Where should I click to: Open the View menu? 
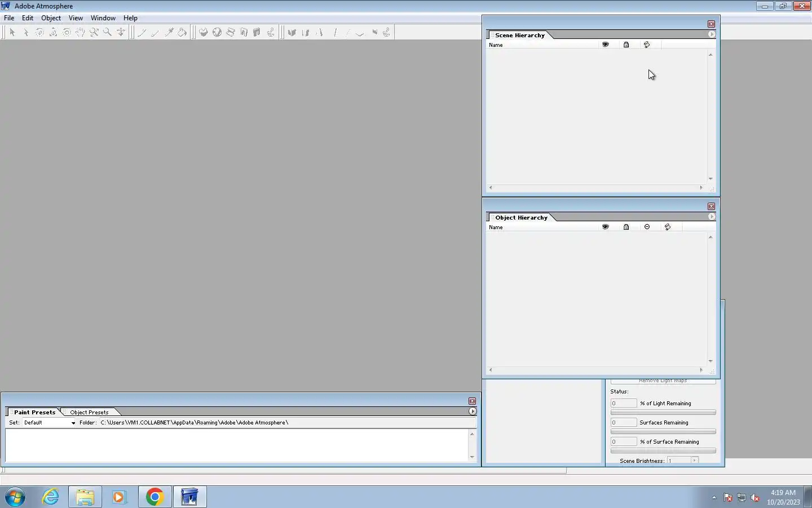[x=76, y=18]
